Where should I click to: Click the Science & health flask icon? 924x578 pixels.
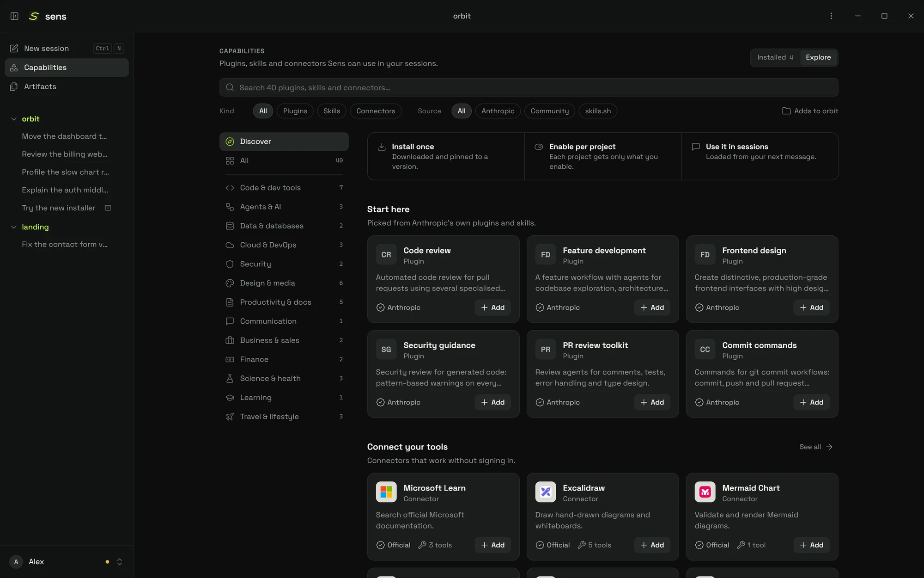pos(230,378)
